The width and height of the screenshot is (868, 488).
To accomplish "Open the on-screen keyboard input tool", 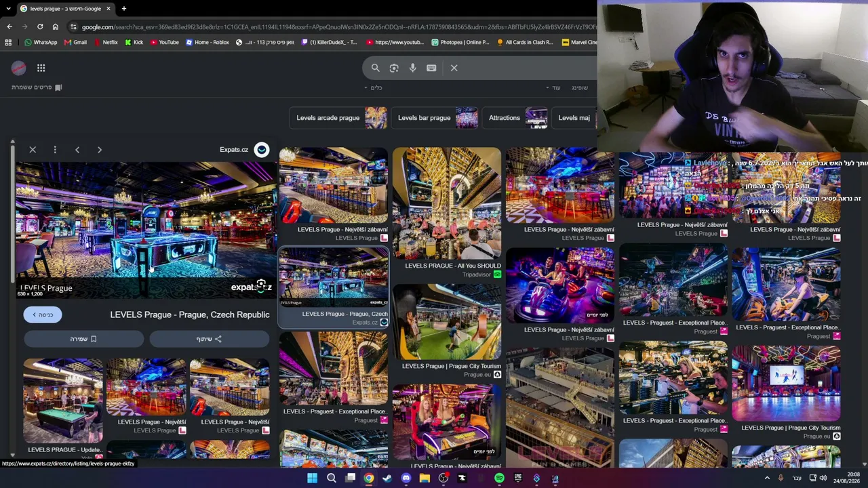I will (x=431, y=68).
